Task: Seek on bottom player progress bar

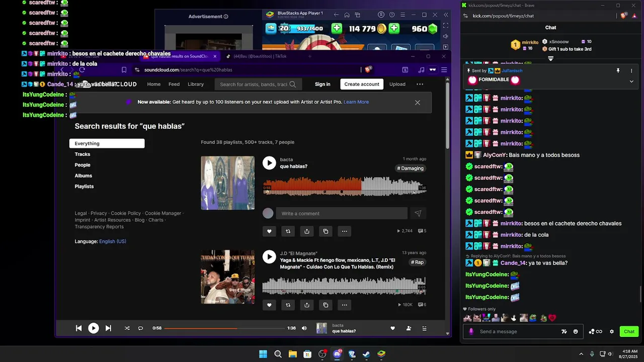Action: [224, 328]
